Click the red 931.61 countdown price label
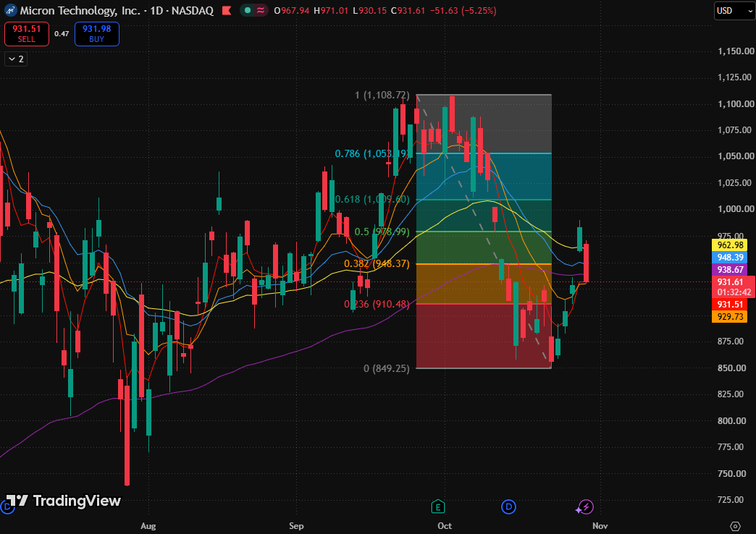The width and height of the screenshot is (756, 534). 734,287
